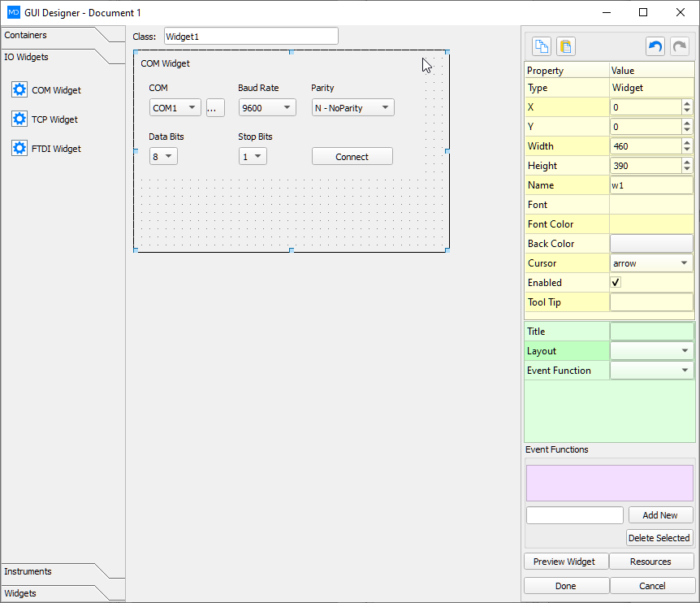Image resolution: width=700 pixels, height=603 pixels.
Task: Click the Copy icon in properties toolbar
Action: tap(541, 46)
